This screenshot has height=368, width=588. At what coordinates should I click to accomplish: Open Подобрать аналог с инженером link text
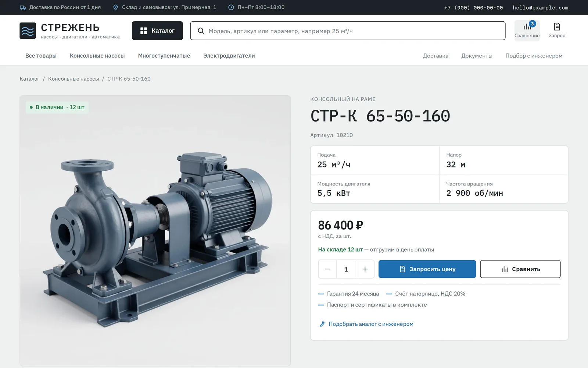(x=371, y=324)
